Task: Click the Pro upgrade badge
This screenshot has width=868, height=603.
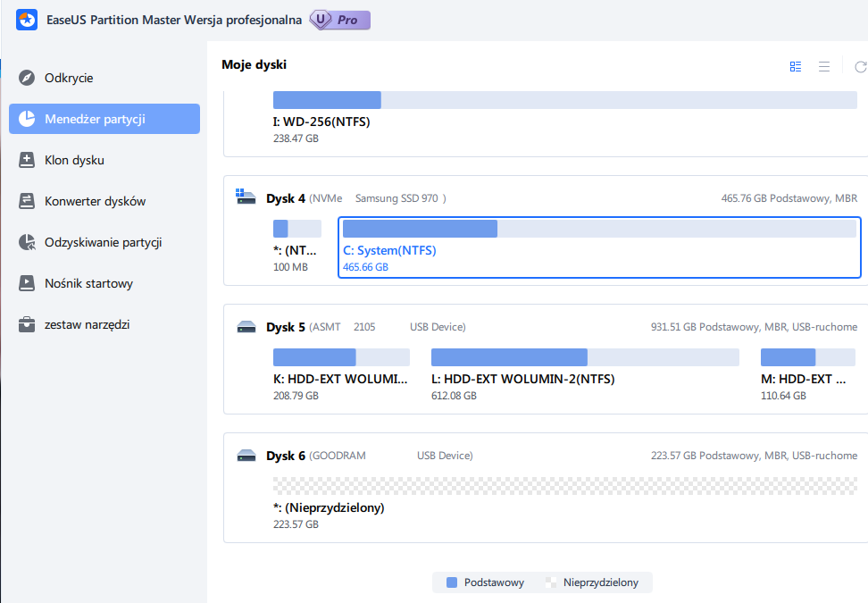Action: click(340, 20)
